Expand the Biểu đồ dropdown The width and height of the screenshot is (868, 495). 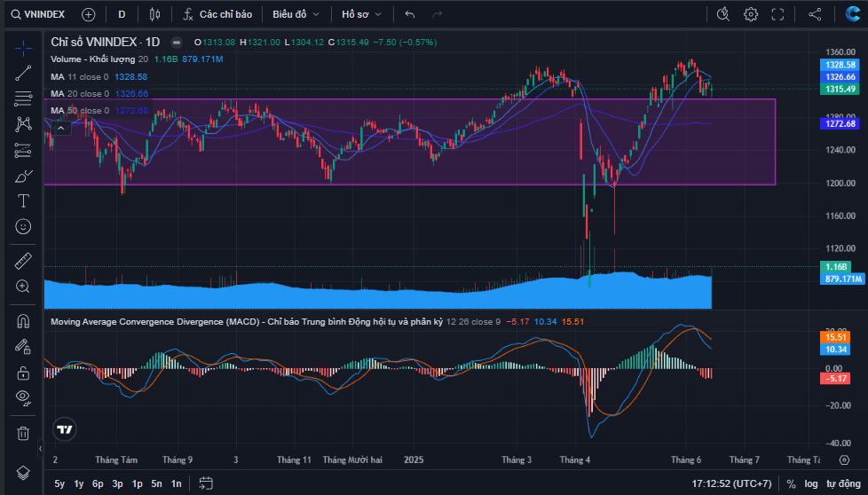point(296,14)
